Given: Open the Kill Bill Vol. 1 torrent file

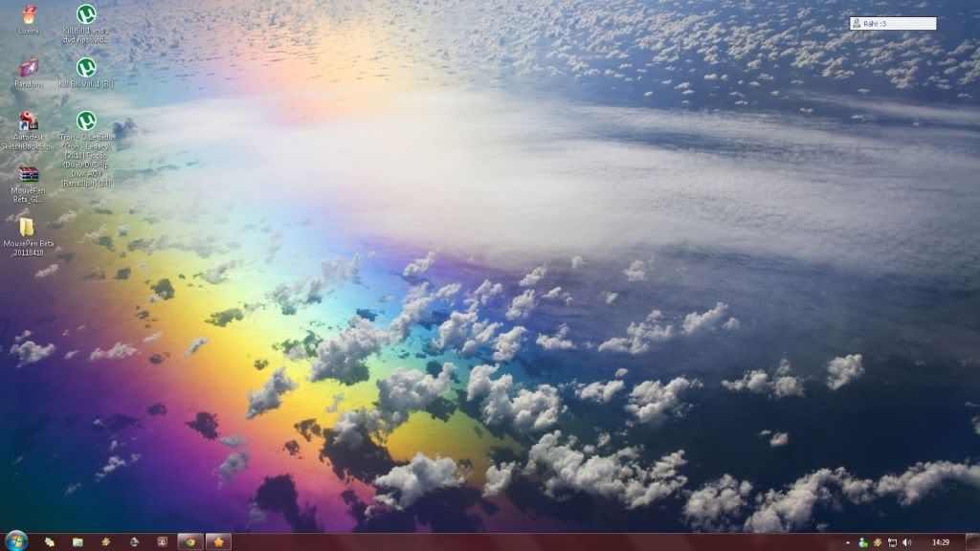Looking at the screenshot, I should point(85,69).
